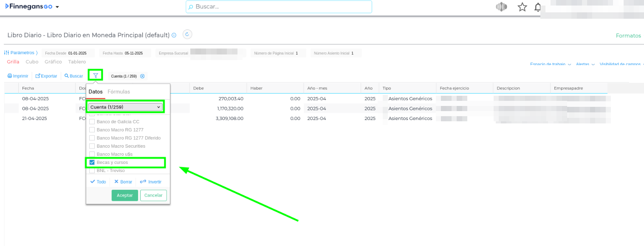Screen dimensions: 644x246
Task: Click the funnel filter icon
Action: pos(96,76)
